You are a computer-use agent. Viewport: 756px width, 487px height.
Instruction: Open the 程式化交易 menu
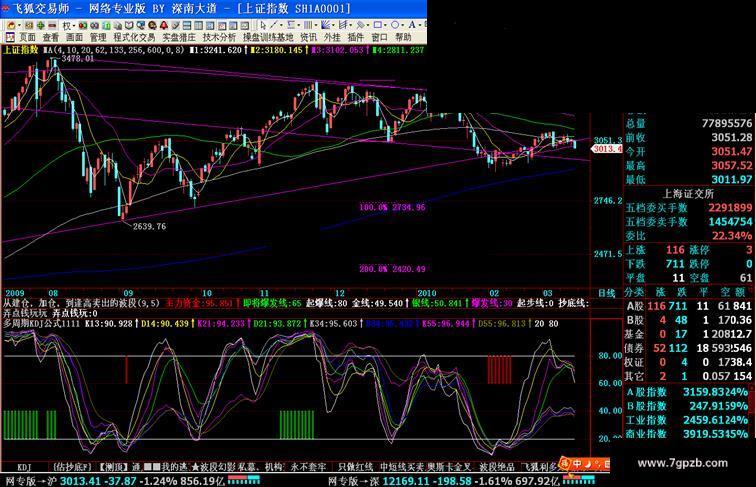point(135,37)
